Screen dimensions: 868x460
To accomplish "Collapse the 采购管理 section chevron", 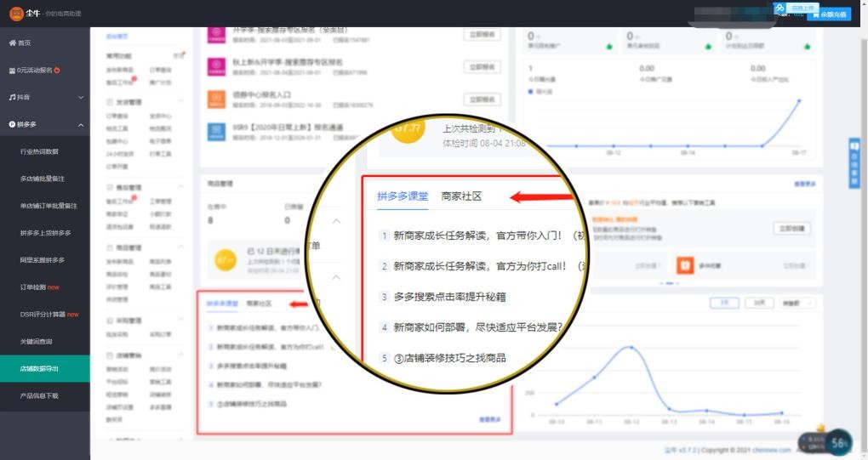I will click(x=181, y=320).
